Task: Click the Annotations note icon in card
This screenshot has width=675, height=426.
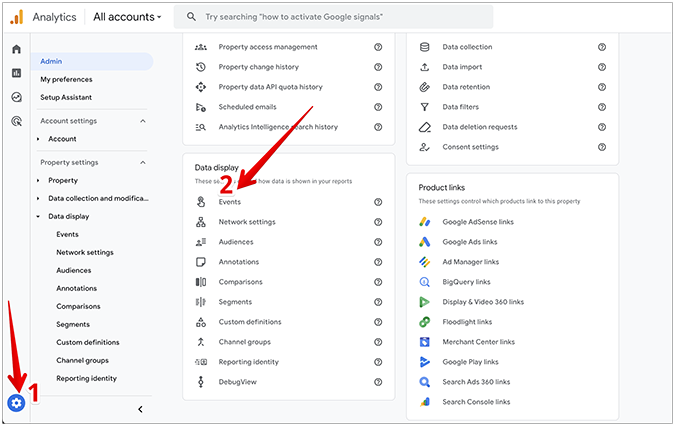Action: 201,262
